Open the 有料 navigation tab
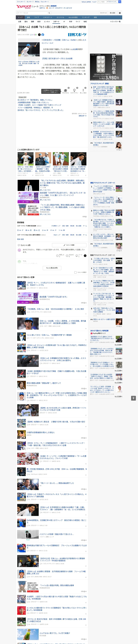The height and width of the screenshot is (644, 138). [x=95, y=17]
